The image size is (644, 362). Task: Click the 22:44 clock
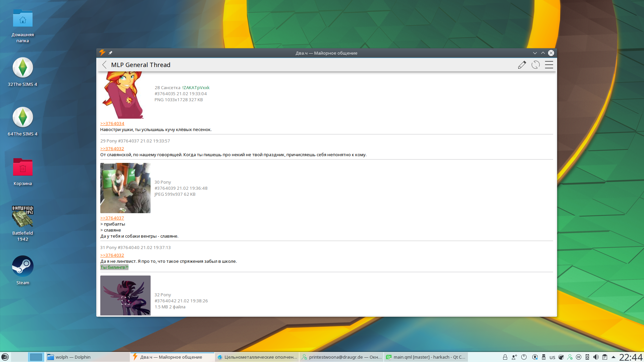click(x=631, y=357)
